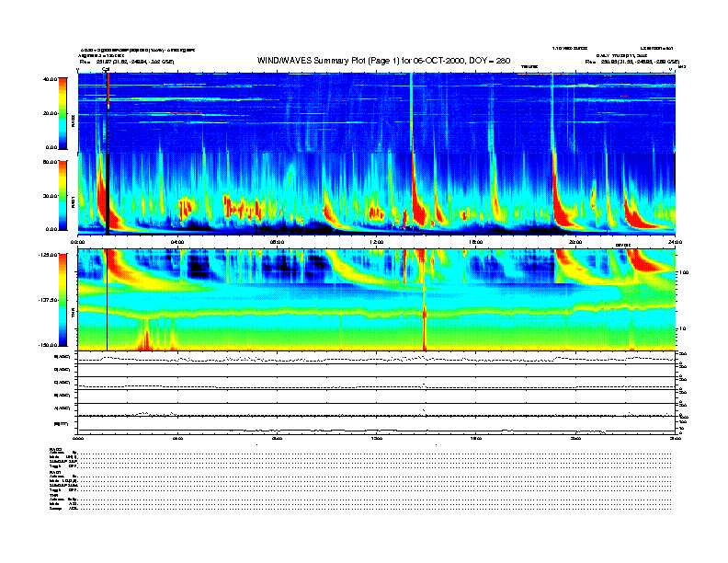Click the 10 label on TNR right axis
Screen dimensions: 728x563
(682, 329)
